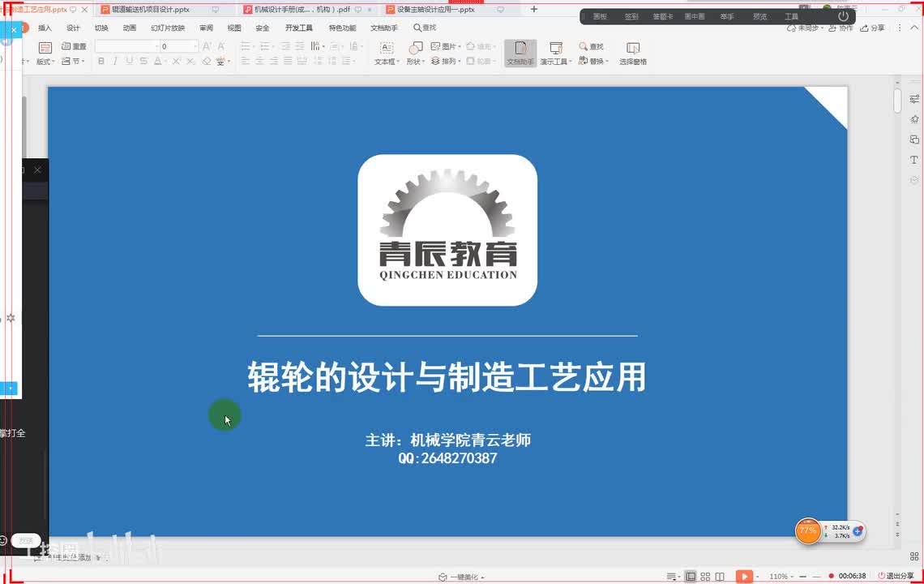Choose the font color button
This screenshot has width=924, height=584.
pyautogui.click(x=157, y=61)
